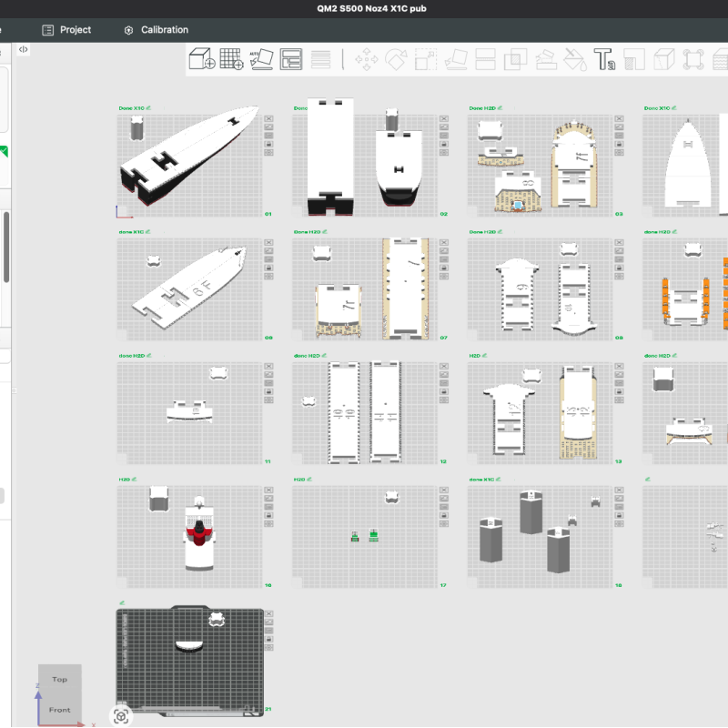
Task: Toggle the lock on plate 01
Action: click(x=268, y=143)
